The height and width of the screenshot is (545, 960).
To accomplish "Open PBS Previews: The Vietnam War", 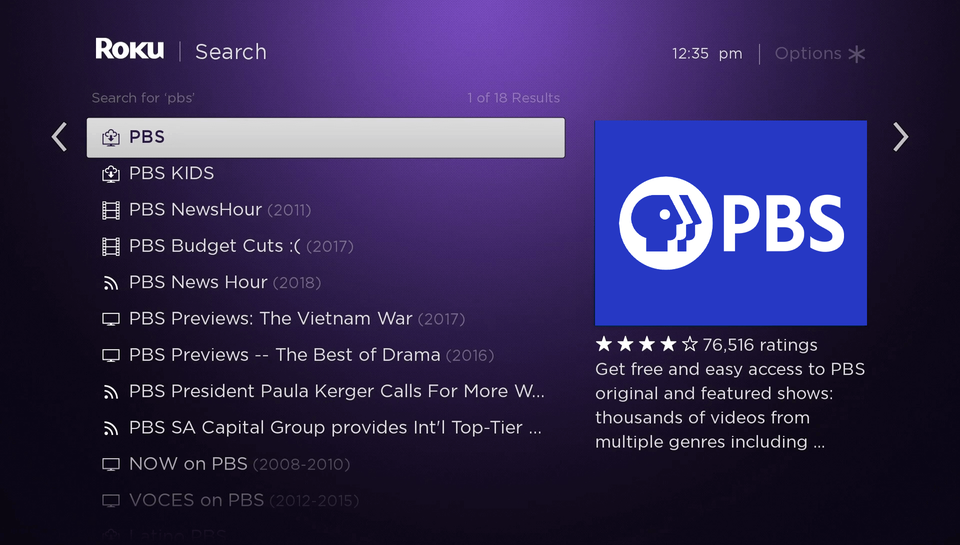I will pyautogui.click(x=326, y=318).
